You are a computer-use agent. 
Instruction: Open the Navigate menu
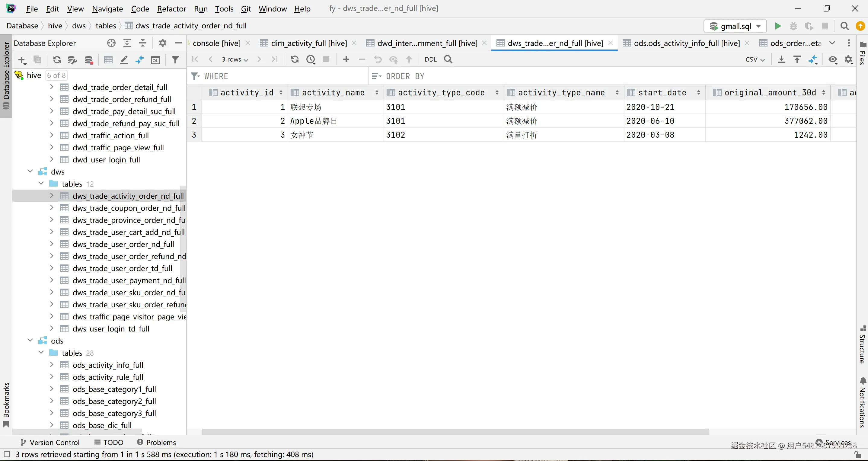tap(107, 9)
